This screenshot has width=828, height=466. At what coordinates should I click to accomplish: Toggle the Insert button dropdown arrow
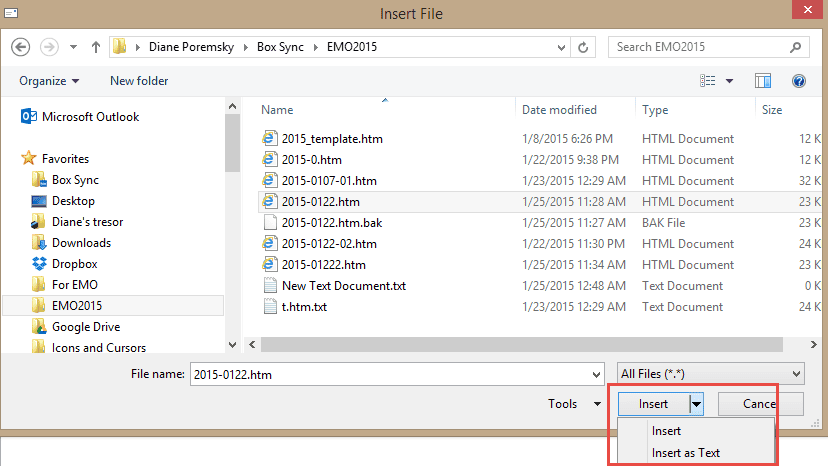(697, 404)
